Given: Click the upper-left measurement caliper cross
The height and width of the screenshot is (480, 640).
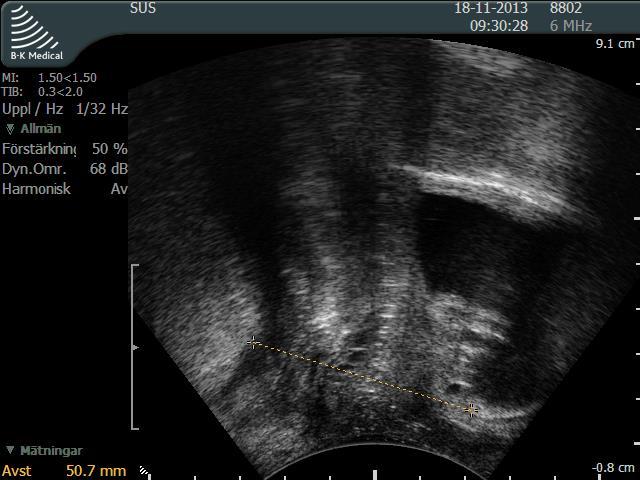Looking at the screenshot, I should click(x=253, y=342).
